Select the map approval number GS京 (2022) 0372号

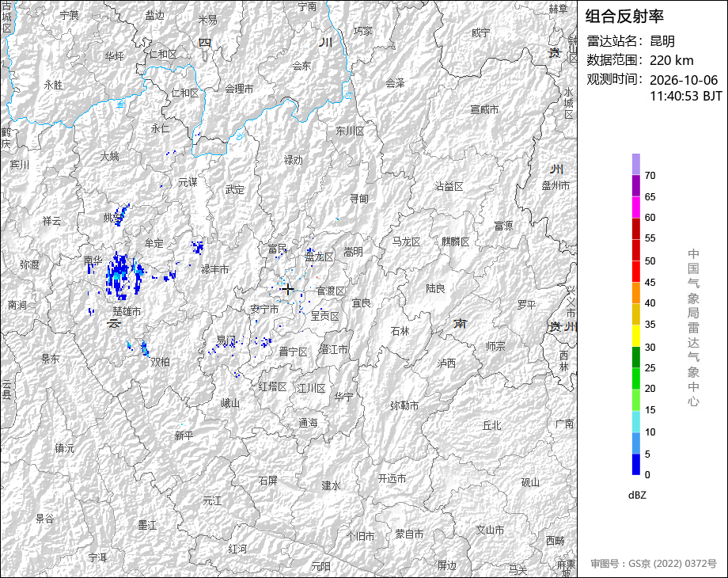pyautogui.click(x=673, y=564)
